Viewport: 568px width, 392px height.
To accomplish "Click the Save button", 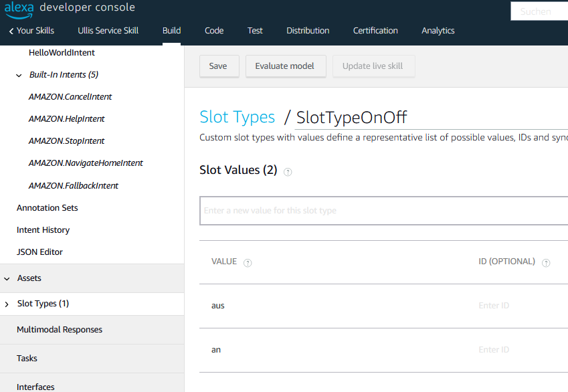I will (219, 66).
